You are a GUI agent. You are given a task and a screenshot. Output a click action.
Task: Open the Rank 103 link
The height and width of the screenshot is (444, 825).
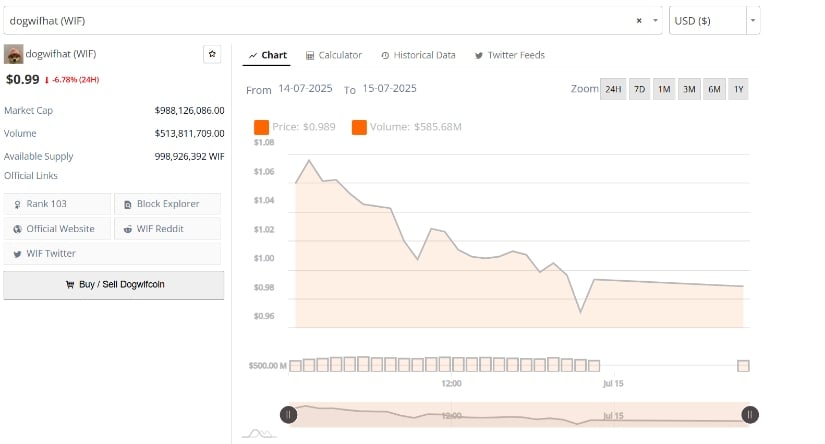tap(57, 204)
